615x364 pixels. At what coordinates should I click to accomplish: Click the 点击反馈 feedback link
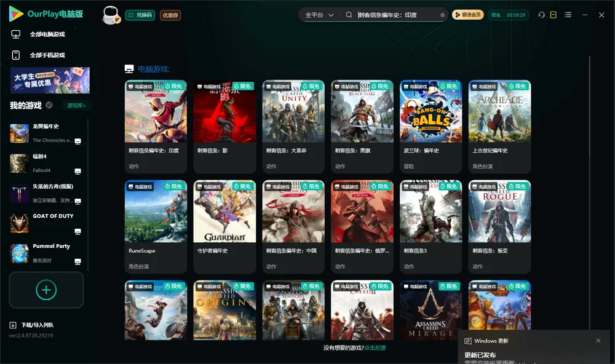coord(375,347)
